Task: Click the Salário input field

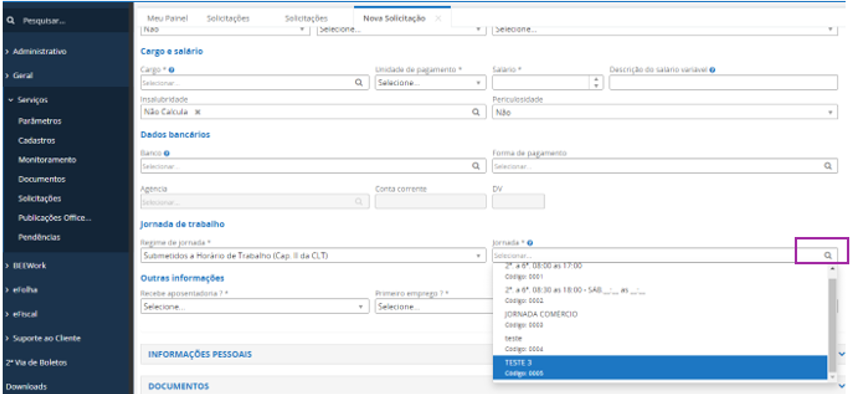Action: click(x=542, y=83)
